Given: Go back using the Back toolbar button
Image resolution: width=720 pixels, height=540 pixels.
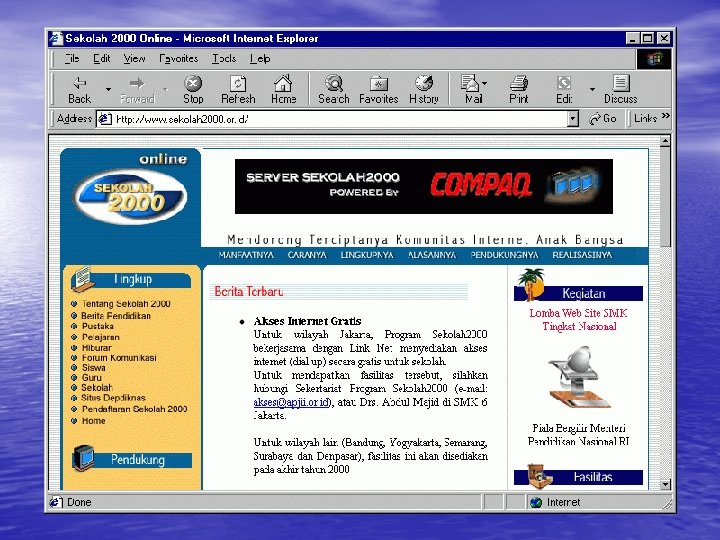Looking at the screenshot, I should click(x=80, y=90).
